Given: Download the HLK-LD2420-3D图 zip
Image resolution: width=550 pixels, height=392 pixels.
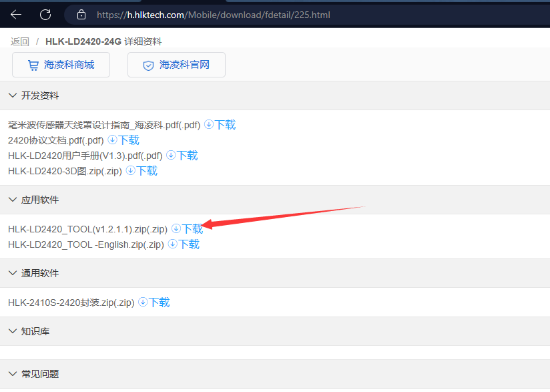Looking at the screenshot, I should [x=147, y=171].
